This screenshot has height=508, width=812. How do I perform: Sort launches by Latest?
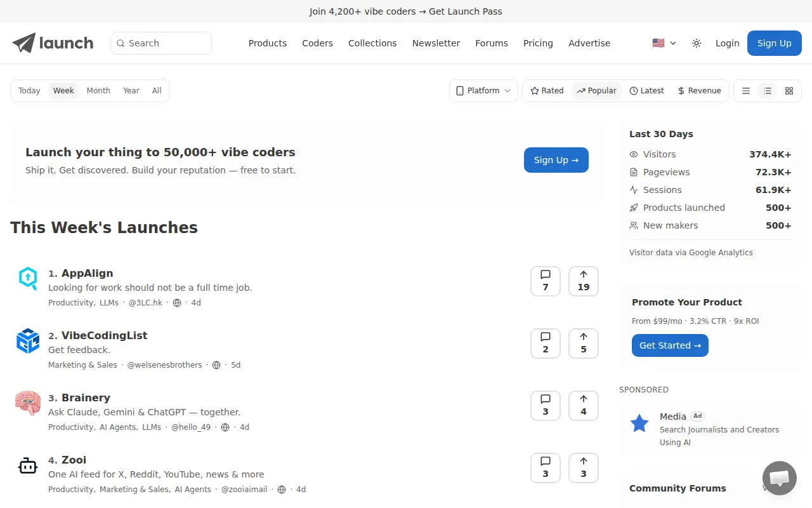point(646,91)
